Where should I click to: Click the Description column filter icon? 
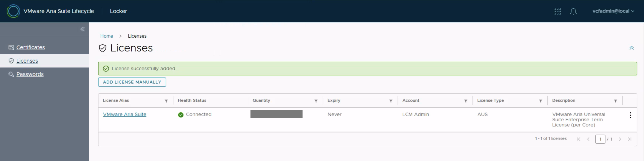[x=615, y=101]
